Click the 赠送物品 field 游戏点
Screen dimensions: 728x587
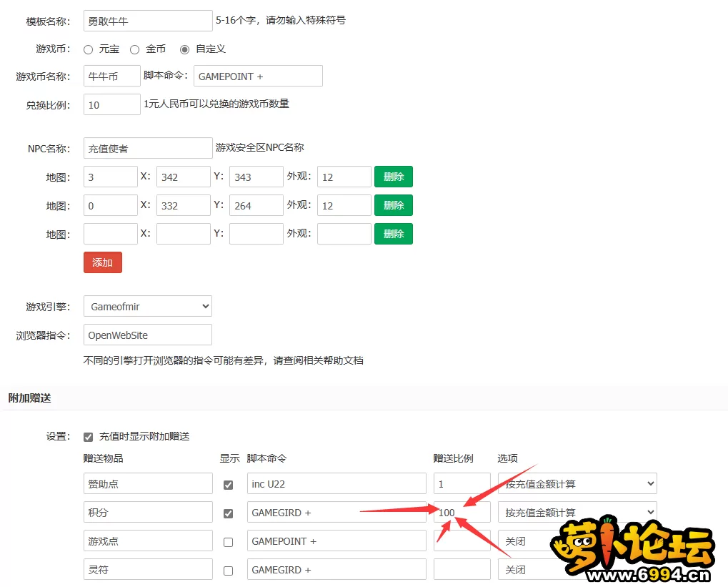(148, 541)
